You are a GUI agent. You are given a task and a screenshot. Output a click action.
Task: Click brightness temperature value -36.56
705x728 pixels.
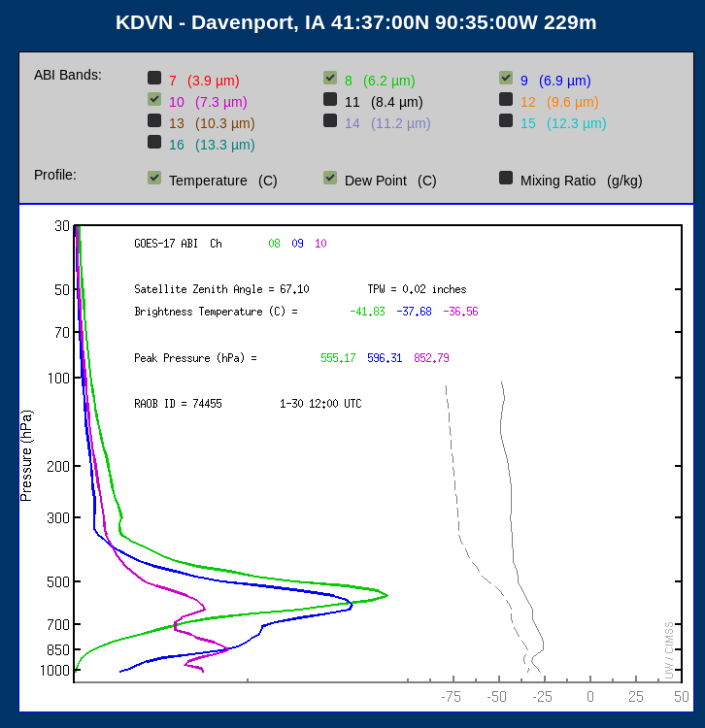click(460, 312)
